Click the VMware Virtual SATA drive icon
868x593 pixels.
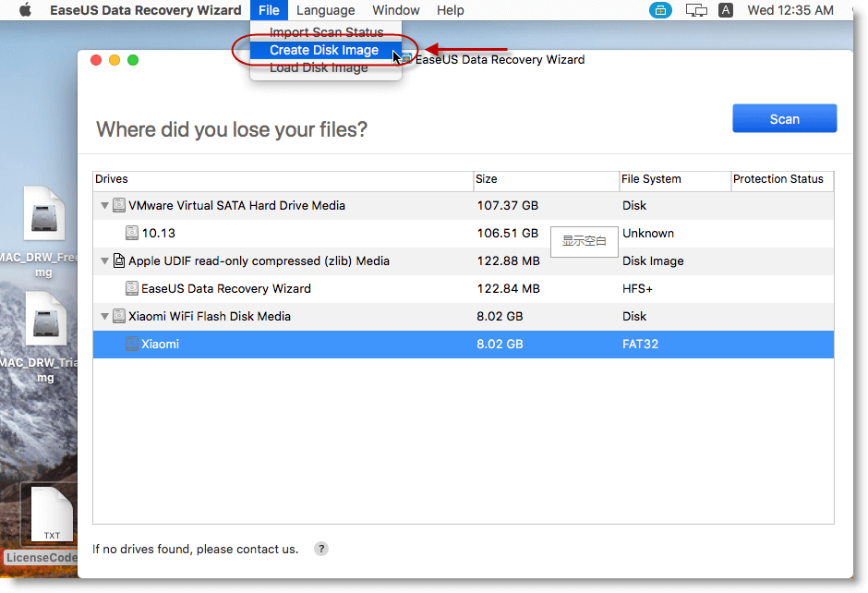tap(119, 205)
